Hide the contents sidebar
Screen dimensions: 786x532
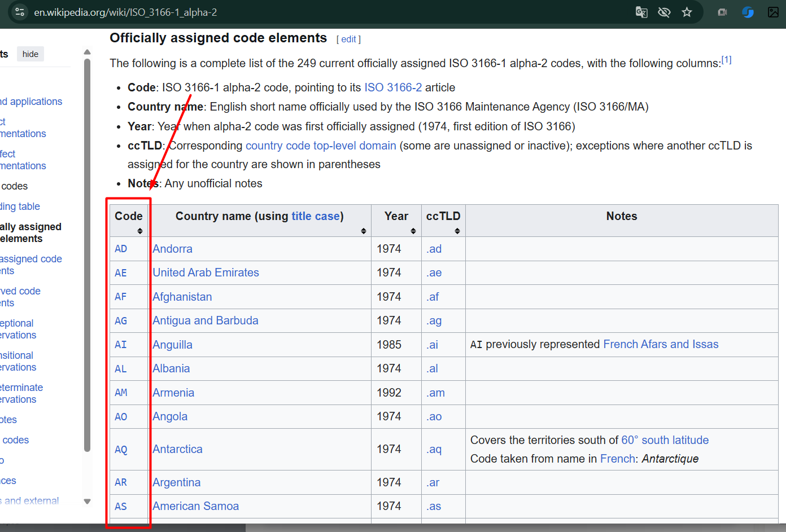click(x=30, y=54)
